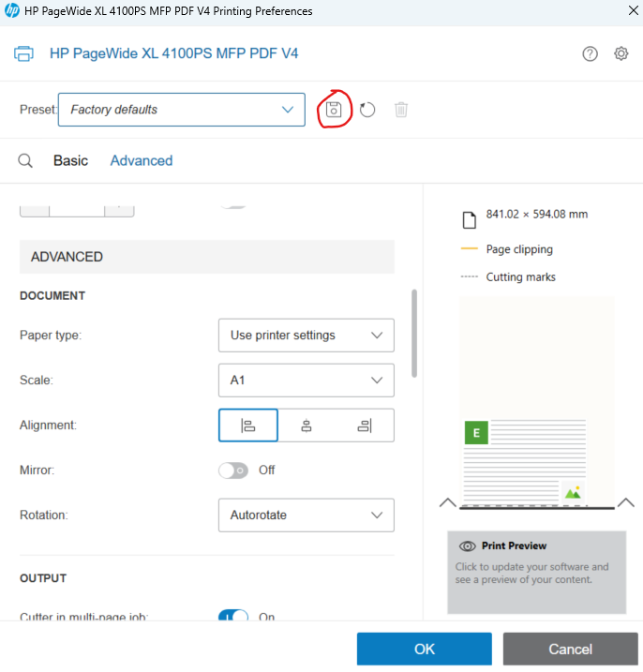Click the save preset floppy disk icon
Image resolution: width=643 pixels, height=672 pixels.
click(x=334, y=110)
